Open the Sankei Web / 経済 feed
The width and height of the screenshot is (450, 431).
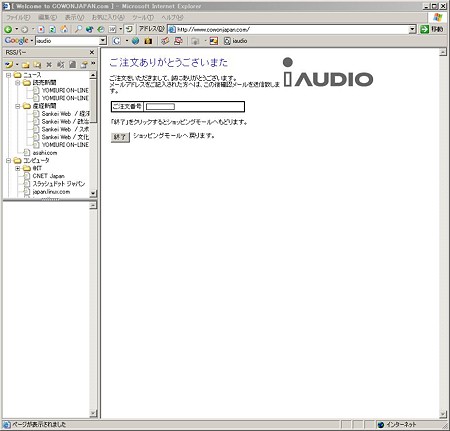(65, 114)
